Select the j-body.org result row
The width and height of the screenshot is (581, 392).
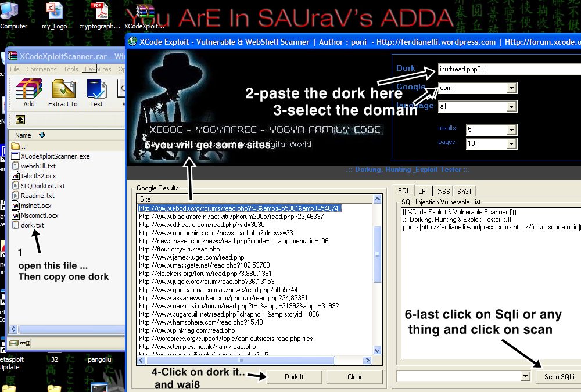pyautogui.click(x=239, y=208)
